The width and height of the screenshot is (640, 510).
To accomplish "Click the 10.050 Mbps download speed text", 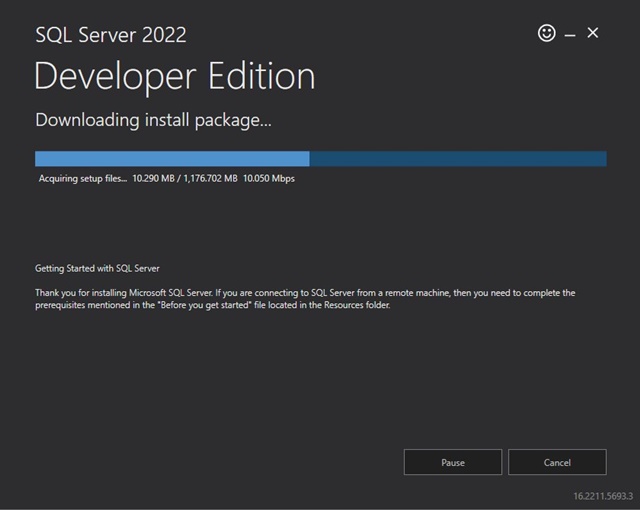I will click(269, 179).
